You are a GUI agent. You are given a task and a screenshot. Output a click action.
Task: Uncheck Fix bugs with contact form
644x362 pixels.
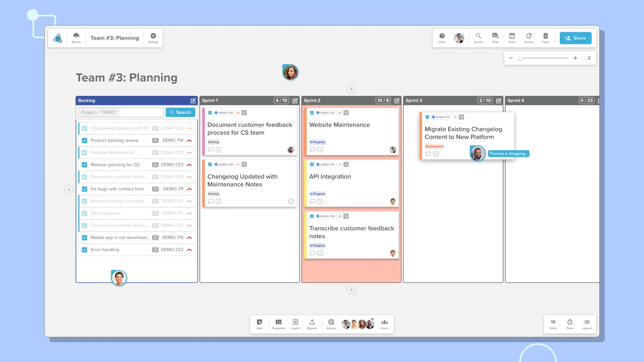(x=85, y=189)
